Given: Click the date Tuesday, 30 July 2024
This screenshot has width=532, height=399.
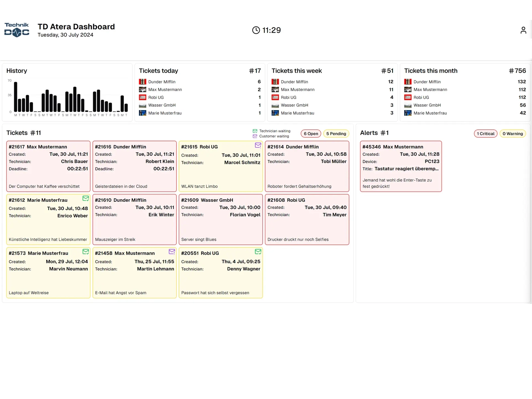Looking at the screenshot, I should coord(66,35).
